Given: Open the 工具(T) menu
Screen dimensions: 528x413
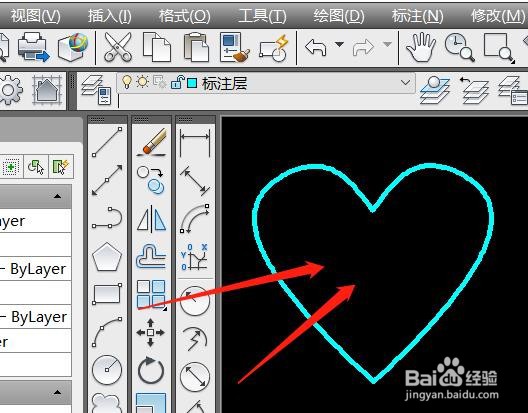Looking at the screenshot, I should 262,16.
